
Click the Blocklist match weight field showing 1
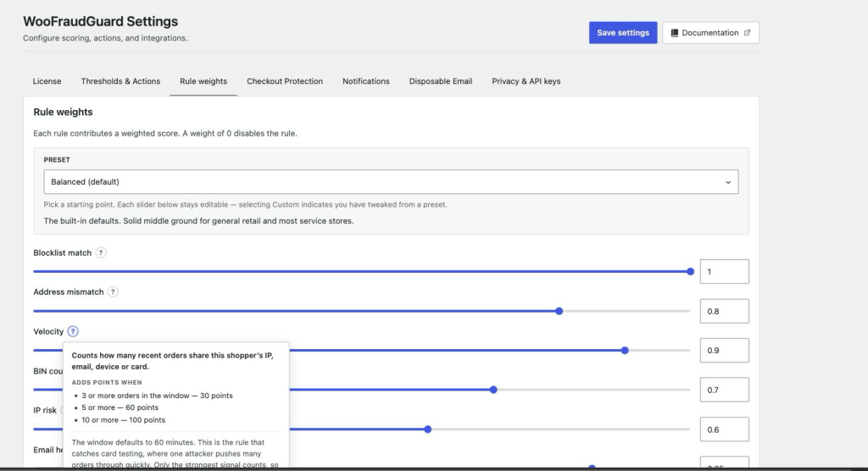point(724,272)
